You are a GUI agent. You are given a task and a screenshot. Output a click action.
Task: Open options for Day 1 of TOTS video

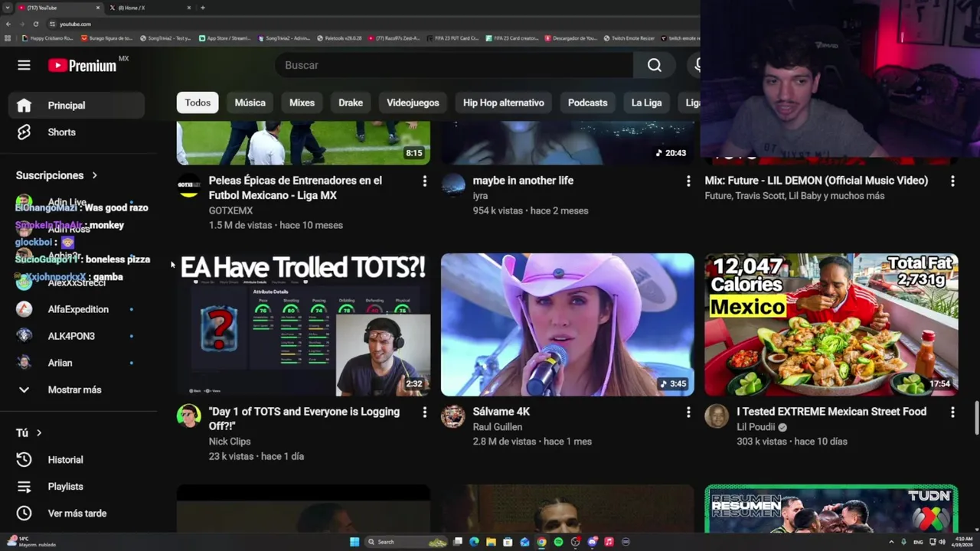pyautogui.click(x=424, y=412)
